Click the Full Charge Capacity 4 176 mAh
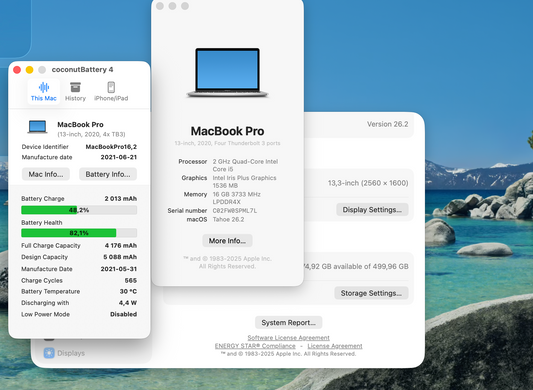This screenshot has height=390, width=533. coord(121,245)
